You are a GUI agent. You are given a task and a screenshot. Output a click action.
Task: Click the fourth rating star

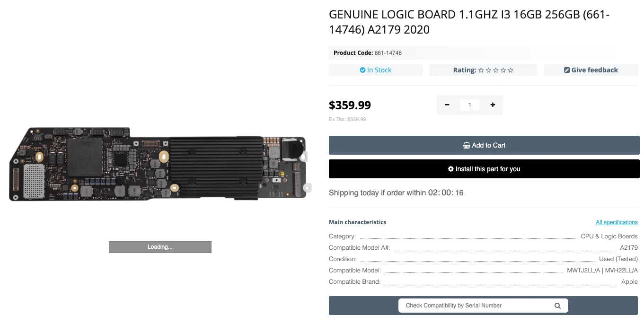click(503, 70)
